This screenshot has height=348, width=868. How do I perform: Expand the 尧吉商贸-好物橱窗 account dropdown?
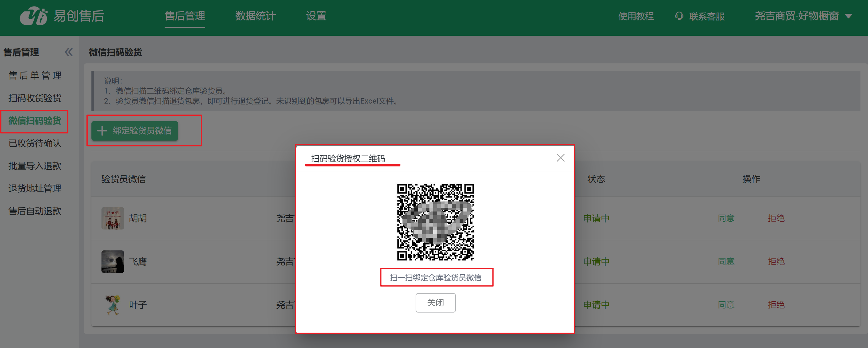click(849, 16)
